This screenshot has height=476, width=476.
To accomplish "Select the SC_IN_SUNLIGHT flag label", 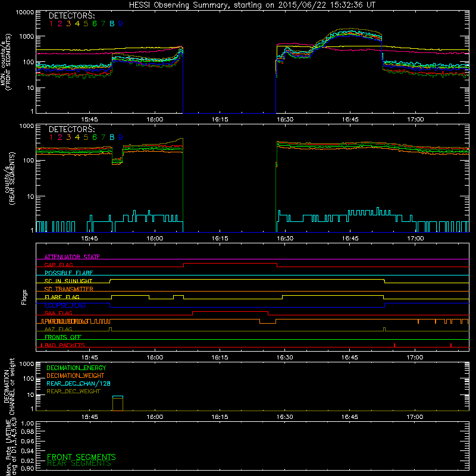I will [68, 281].
